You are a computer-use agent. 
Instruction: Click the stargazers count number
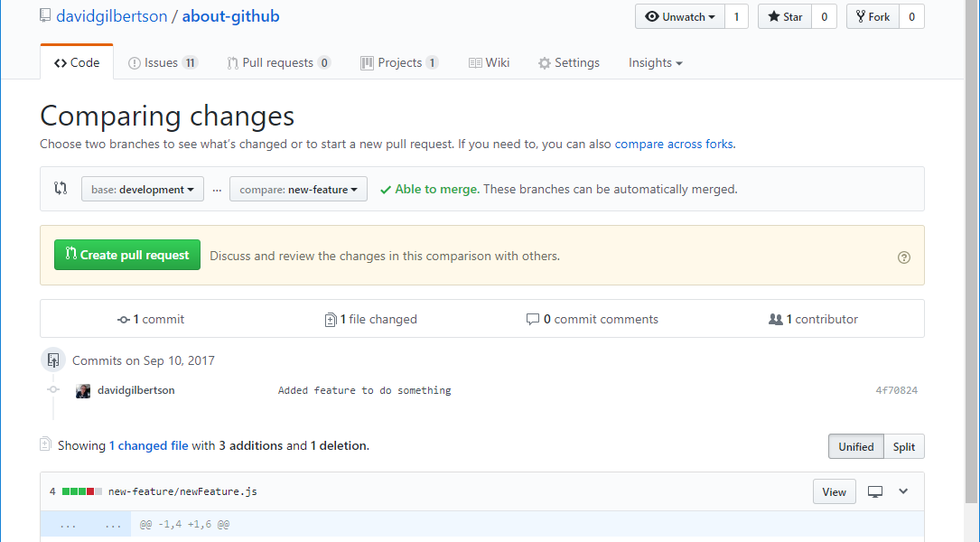point(825,17)
